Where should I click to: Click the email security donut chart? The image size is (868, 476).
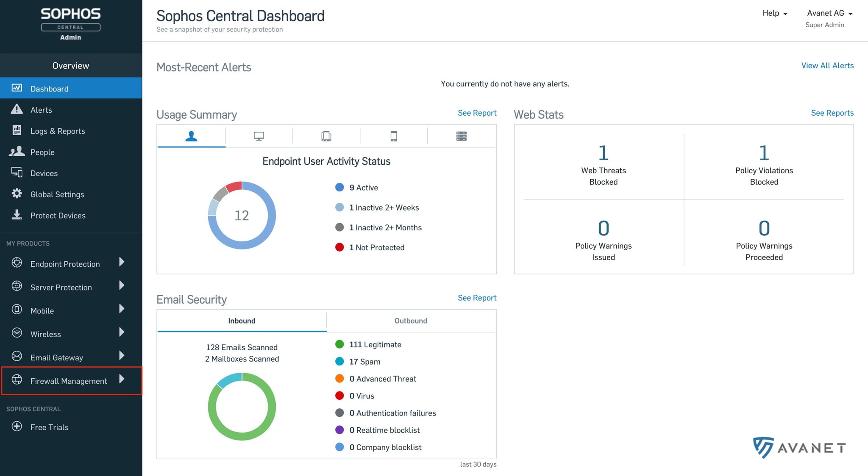coord(242,407)
